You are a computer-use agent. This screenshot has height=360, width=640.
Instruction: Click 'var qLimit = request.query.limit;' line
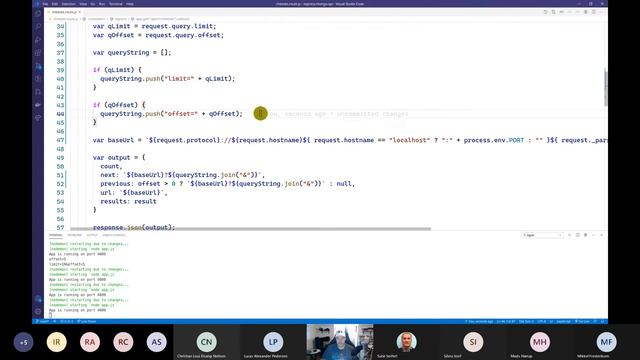pyautogui.click(x=154, y=26)
